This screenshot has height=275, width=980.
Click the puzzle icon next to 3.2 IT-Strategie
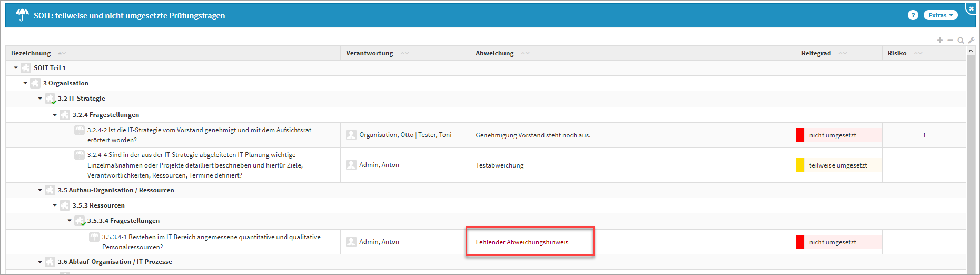coord(50,99)
